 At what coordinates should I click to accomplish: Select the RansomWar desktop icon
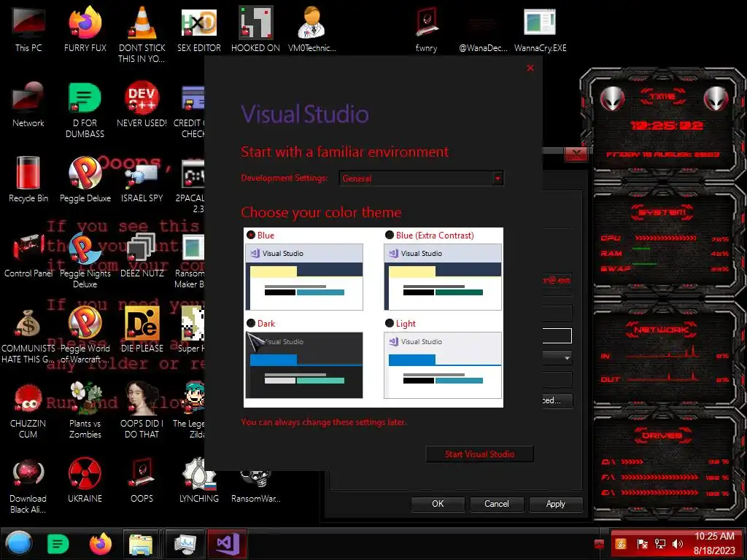point(256,486)
